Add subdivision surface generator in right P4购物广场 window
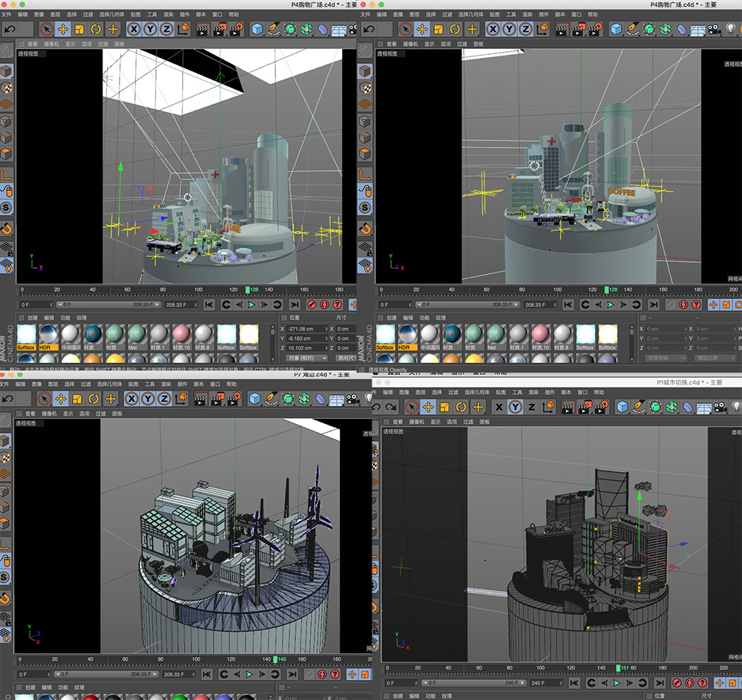This screenshot has height=700, width=742. (x=649, y=30)
